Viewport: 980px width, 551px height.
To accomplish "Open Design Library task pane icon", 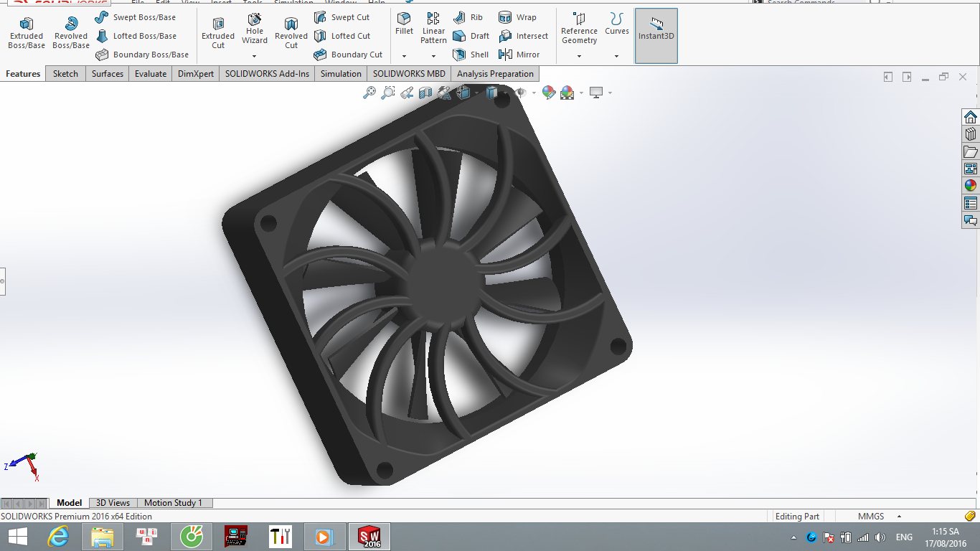I will click(971, 134).
